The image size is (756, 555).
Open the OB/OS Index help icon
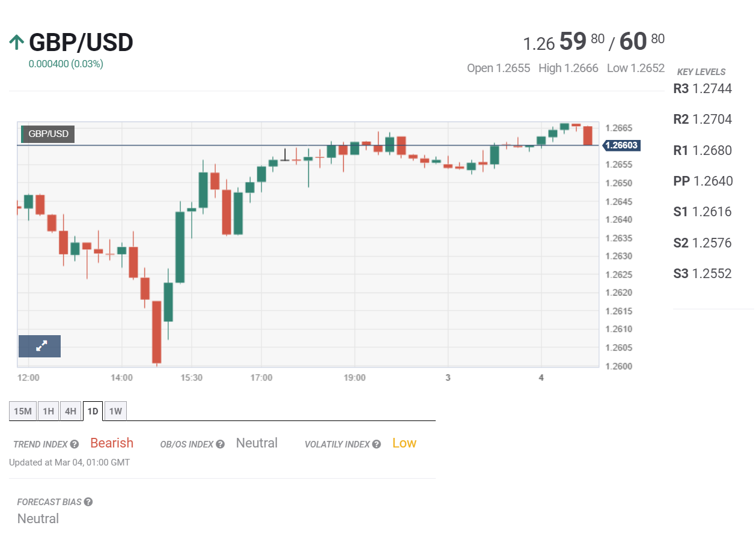(x=221, y=444)
